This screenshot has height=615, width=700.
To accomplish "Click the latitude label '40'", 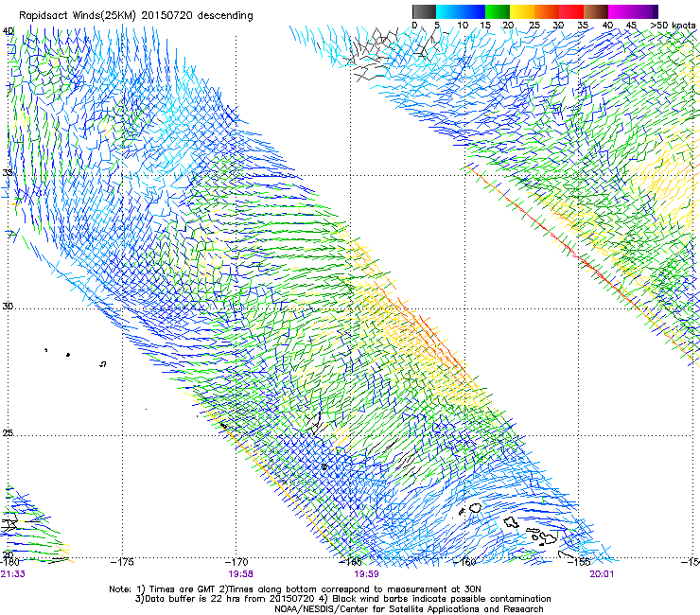I will (x=8, y=31).
